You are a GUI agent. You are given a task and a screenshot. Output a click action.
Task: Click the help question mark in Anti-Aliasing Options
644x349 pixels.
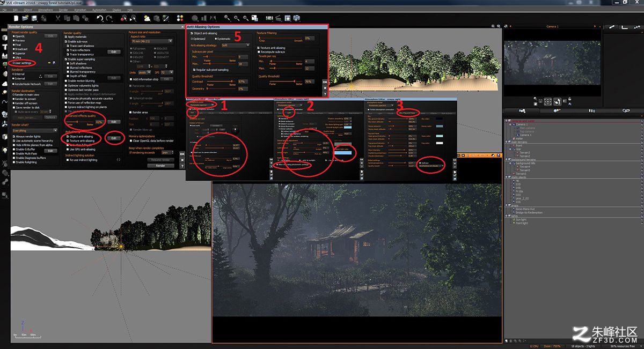click(325, 94)
